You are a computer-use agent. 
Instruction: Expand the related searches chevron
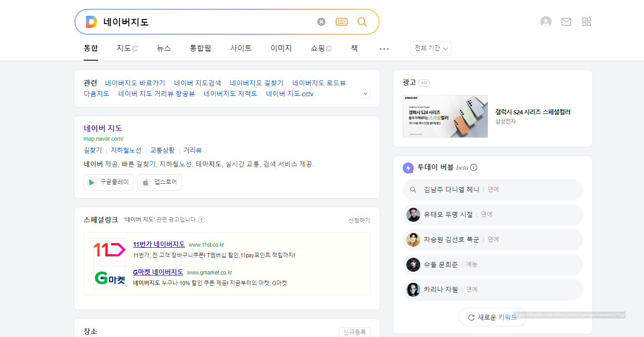coord(365,94)
